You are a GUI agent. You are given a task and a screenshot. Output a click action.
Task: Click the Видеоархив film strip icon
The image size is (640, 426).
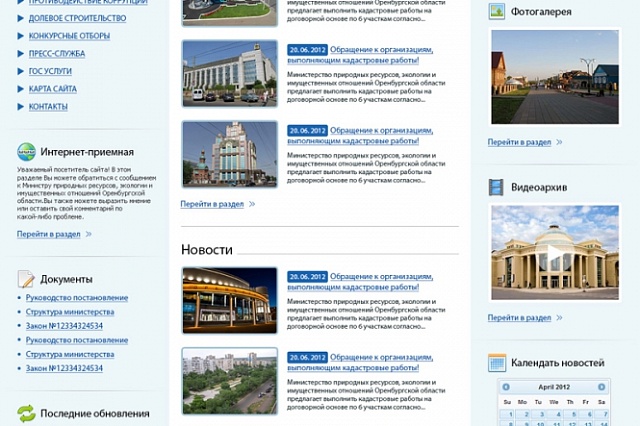click(x=496, y=187)
